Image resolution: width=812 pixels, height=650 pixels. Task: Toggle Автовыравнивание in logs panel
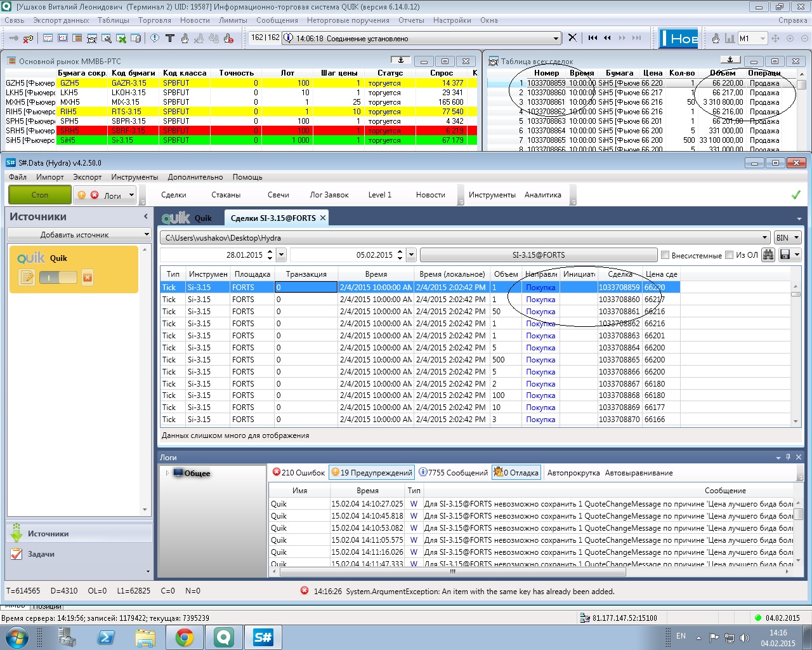[639, 473]
